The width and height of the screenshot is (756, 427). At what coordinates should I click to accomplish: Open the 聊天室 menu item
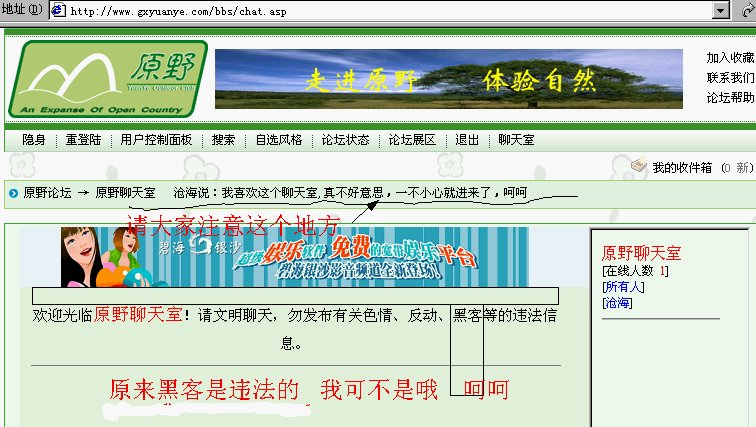(516, 140)
